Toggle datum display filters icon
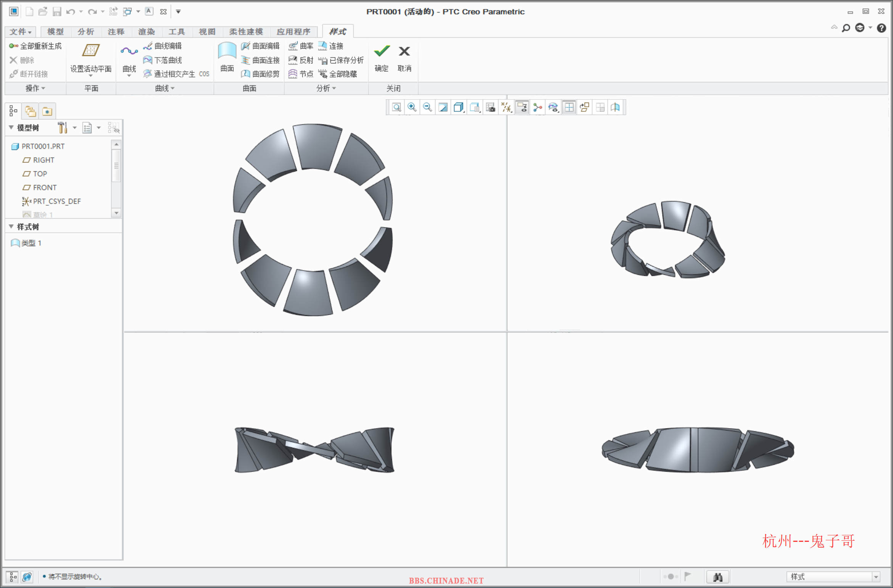Viewport: 893px width, 588px height. (506, 107)
